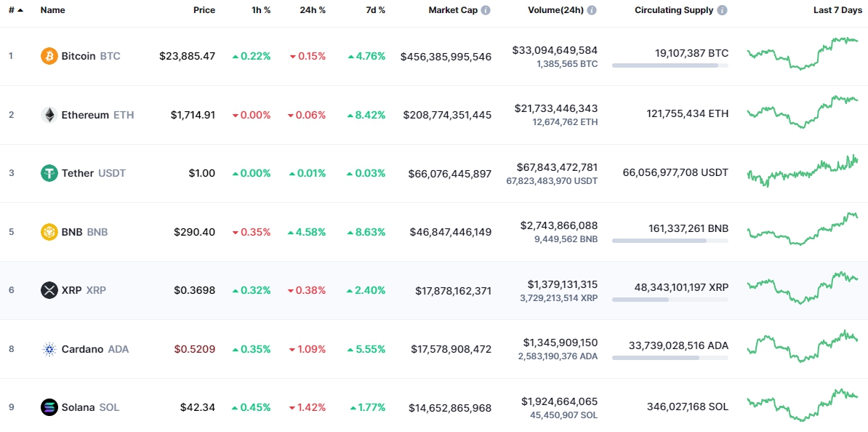This screenshot has height=432, width=868.
Task: Click Solana's supply 346,027,168 SOL
Action: pos(688,407)
